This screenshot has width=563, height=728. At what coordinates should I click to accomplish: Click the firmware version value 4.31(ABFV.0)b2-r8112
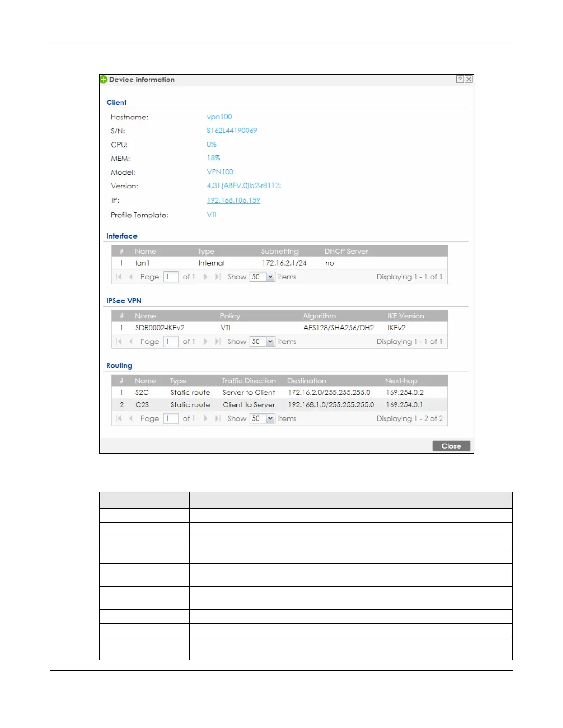pos(243,186)
